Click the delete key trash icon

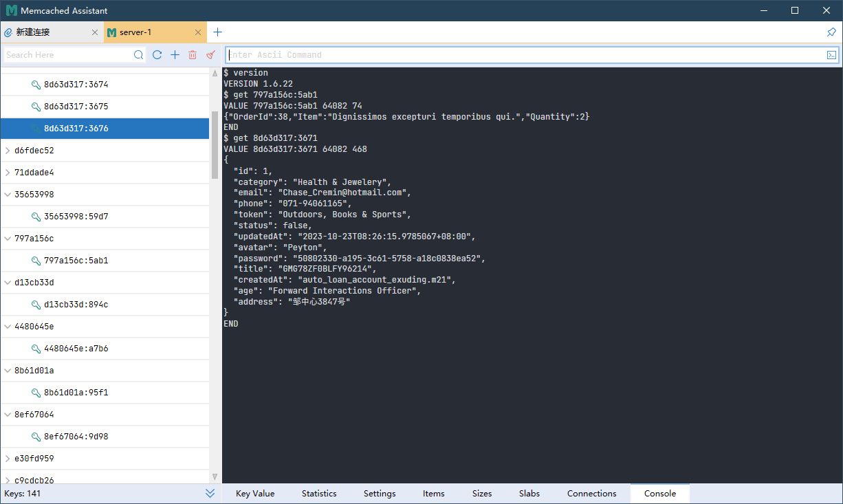[x=193, y=55]
